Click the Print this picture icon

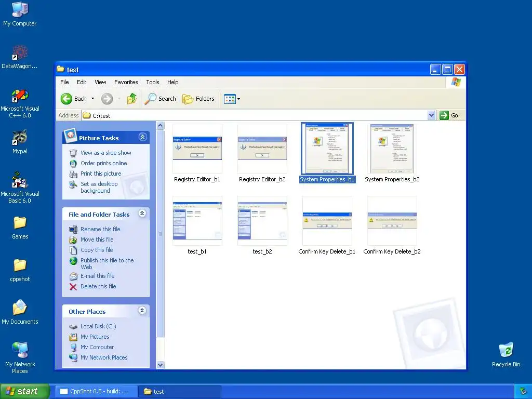[x=73, y=174]
